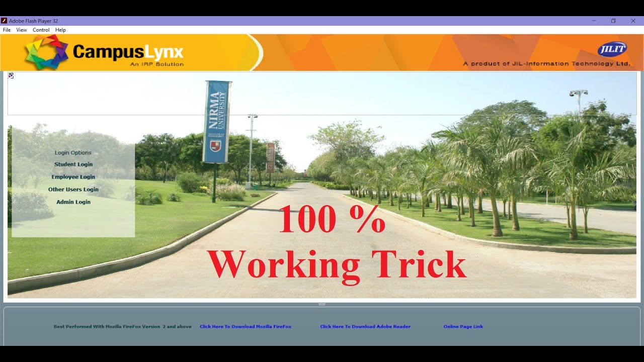The image size is (644, 362).
Task: Close the Adobe Flash Player window
Action: [633, 21]
